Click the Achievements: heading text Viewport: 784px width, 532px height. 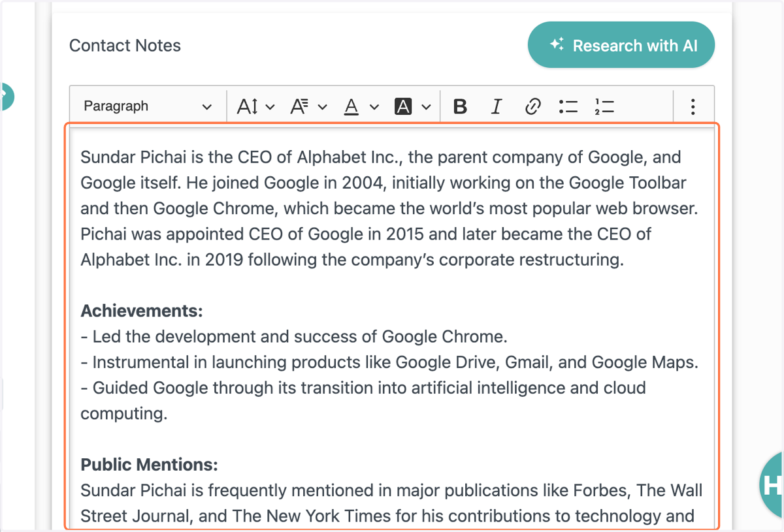pos(142,311)
